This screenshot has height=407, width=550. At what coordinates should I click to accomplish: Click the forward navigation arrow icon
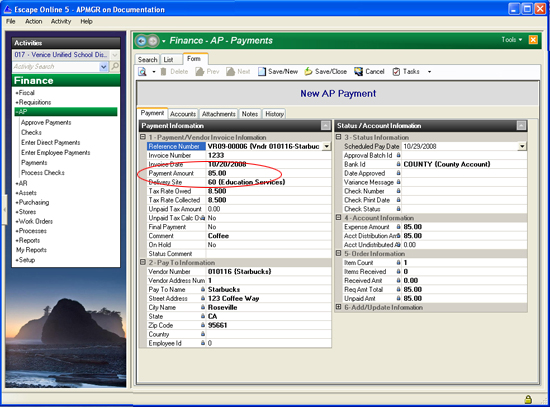[x=153, y=41]
